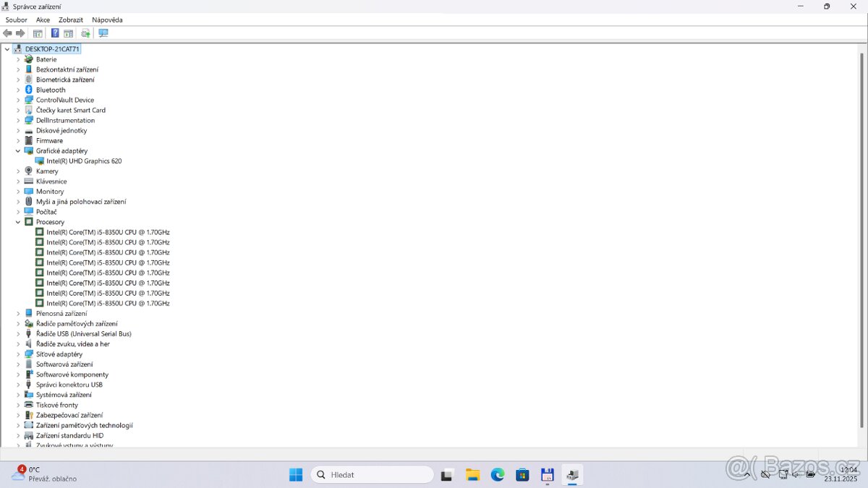The image size is (868, 488).
Task: Open the Nápověda menu
Action: tap(107, 20)
